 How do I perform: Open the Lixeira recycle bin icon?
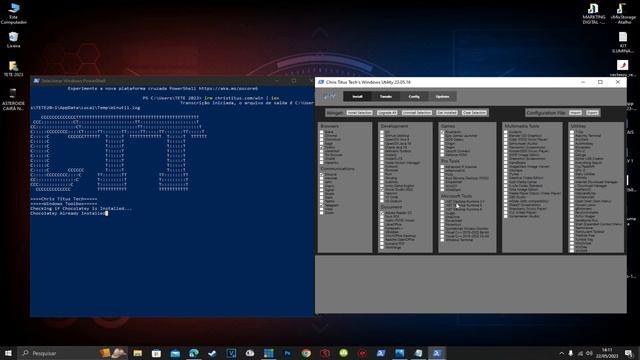tap(13, 40)
